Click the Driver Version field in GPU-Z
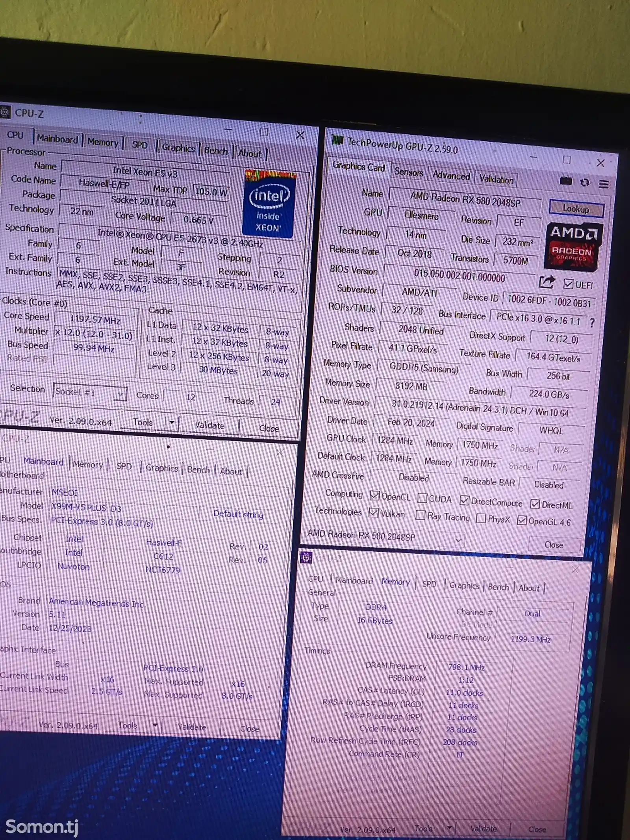This screenshot has height=840, width=630. 480,408
